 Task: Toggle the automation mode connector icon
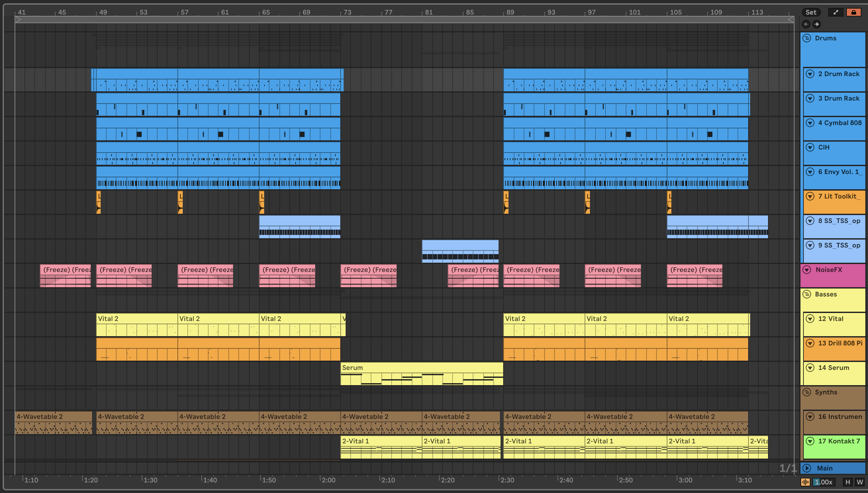(x=836, y=12)
